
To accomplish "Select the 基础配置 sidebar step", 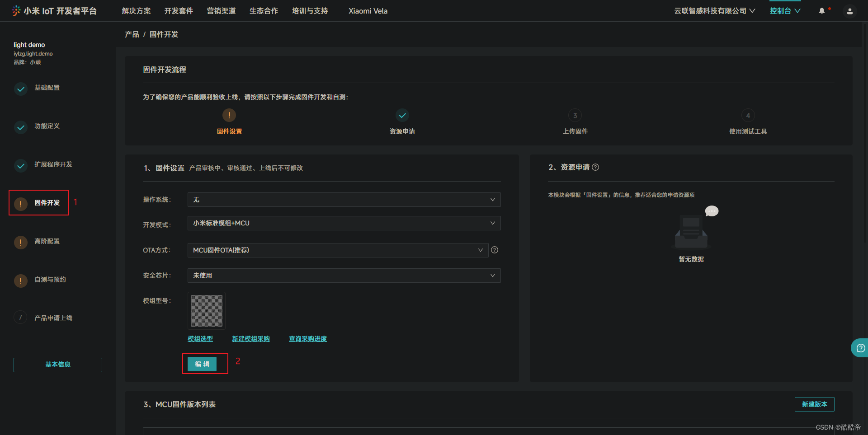I will tap(47, 88).
